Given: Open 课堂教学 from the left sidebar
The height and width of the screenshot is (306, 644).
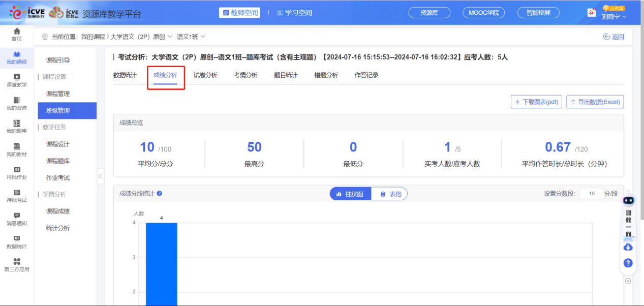Looking at the screenshot, I should pos(17,80).
